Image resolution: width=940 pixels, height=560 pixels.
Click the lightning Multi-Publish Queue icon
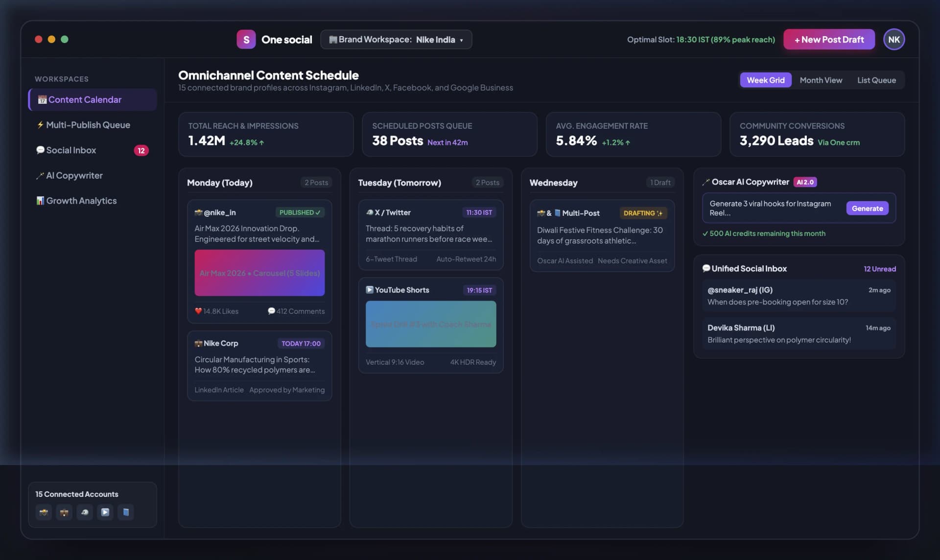click(40, 125)
